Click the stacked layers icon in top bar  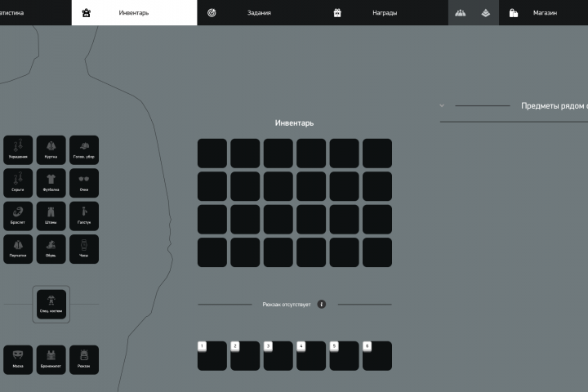pyautogui.click(x=486, y=13)
